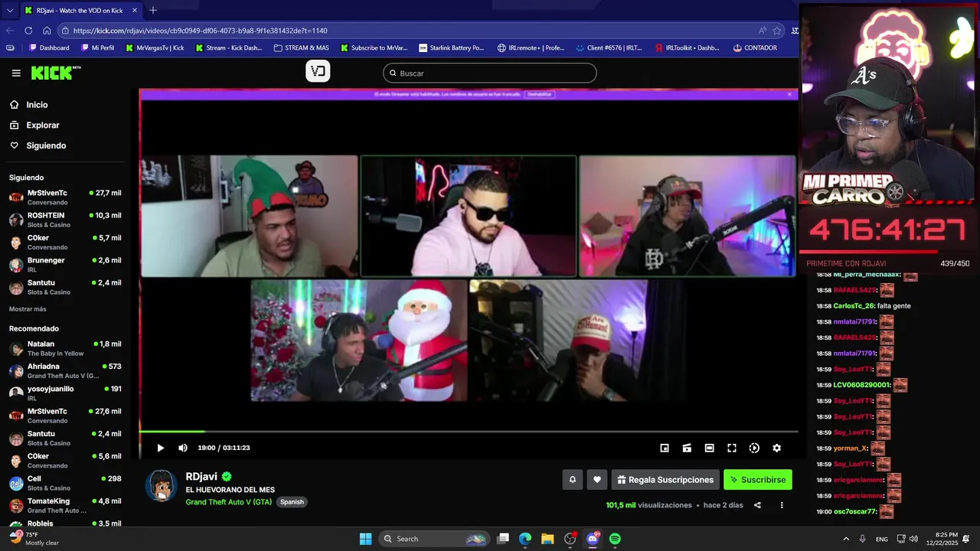
Task: Open Cell recommended channel
Action: [x=65, y=483]
